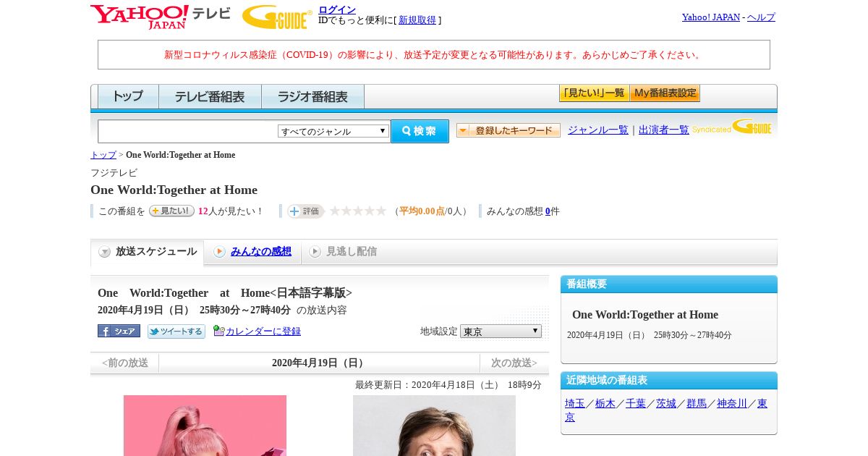Go to <前の放送 previous broadcast
The image size is (868, 456).
pos(125,363)
